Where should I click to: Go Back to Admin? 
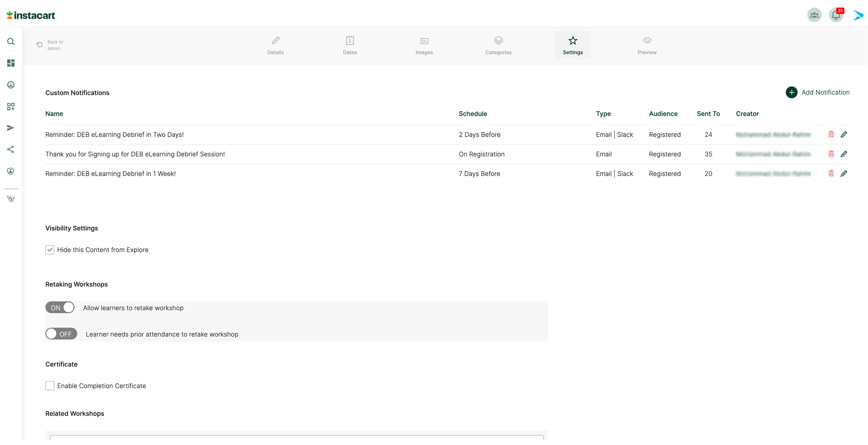(x=50, y=45)
